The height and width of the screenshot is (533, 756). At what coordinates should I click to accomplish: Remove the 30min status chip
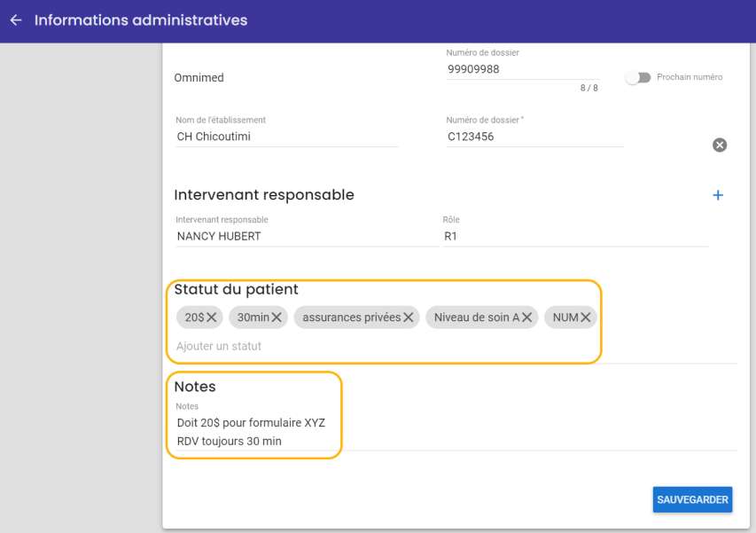(277, 317)
